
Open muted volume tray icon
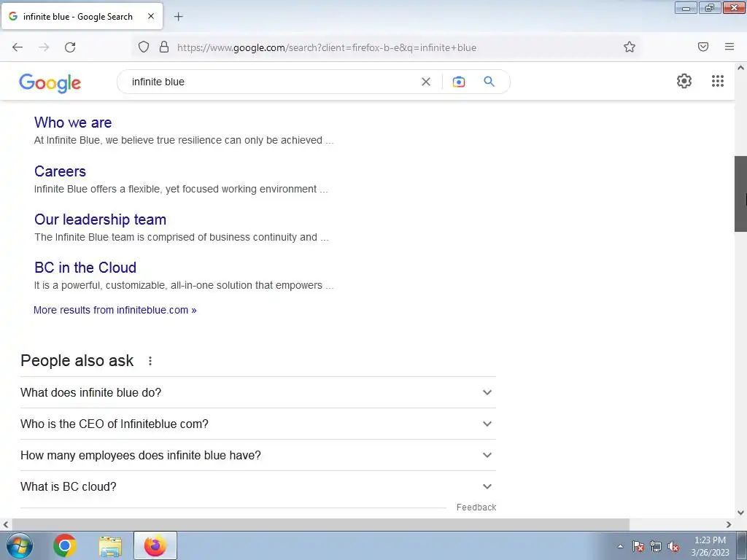point(673,546)
